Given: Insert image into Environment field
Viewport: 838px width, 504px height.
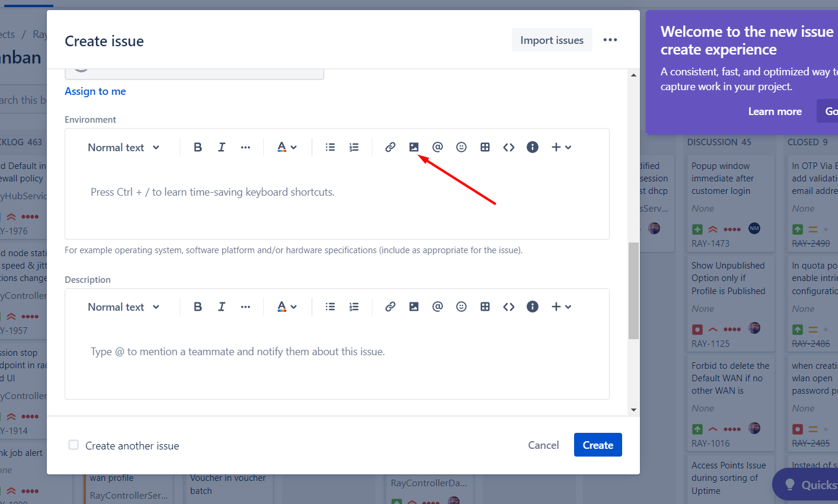Looking at the screenshot, I should click(x=414, y=147).
